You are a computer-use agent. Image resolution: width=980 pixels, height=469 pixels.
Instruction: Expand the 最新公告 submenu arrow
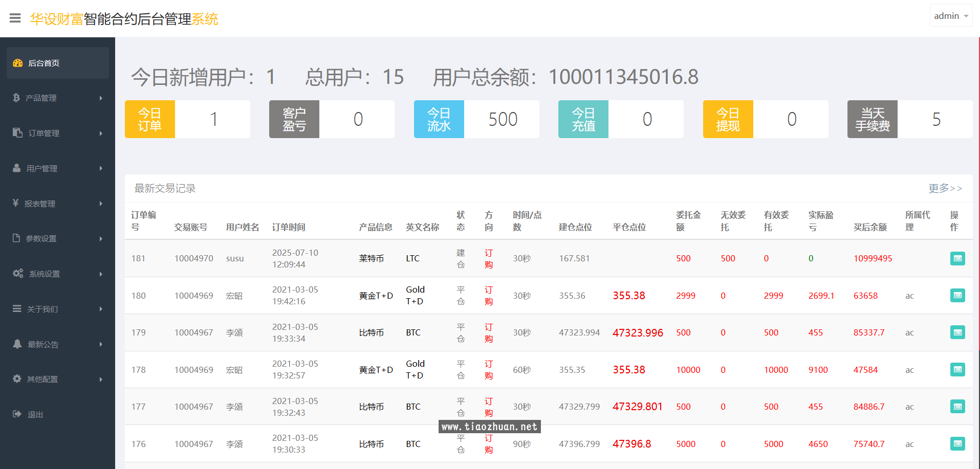tap(101, 344)
